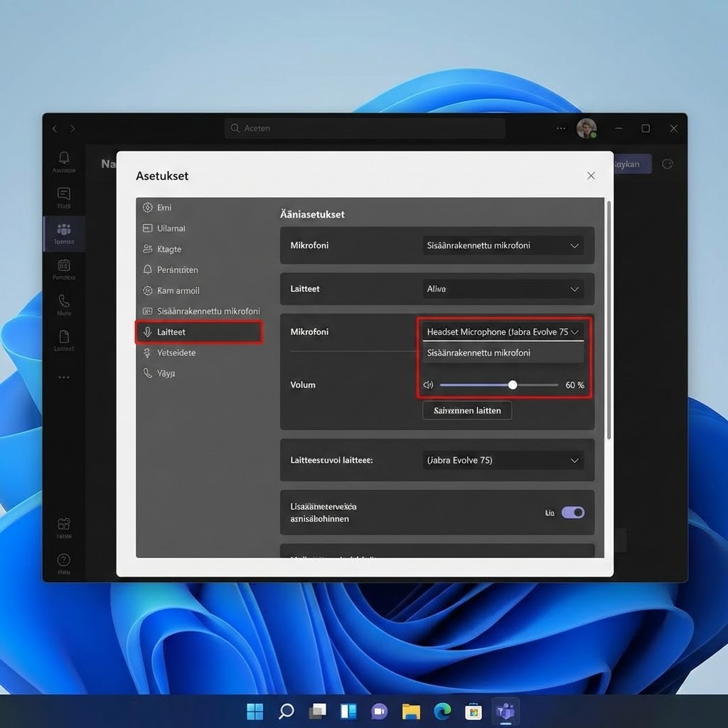Screen dimensions: 728x728
Task: Open the Teams bell notifications icon
Action: pos(64,158)
